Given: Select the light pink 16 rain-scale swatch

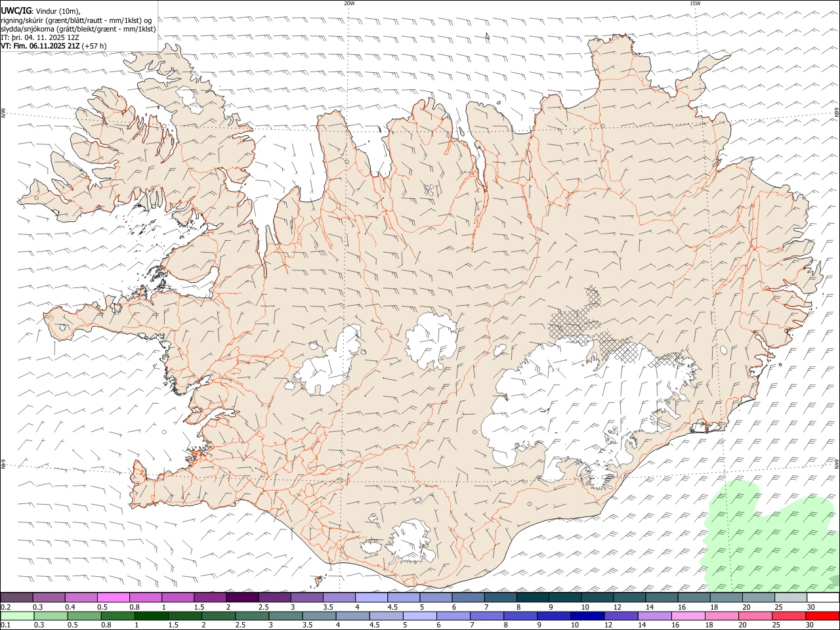Looking at the screenshot, I should click(x=688, y=616).
